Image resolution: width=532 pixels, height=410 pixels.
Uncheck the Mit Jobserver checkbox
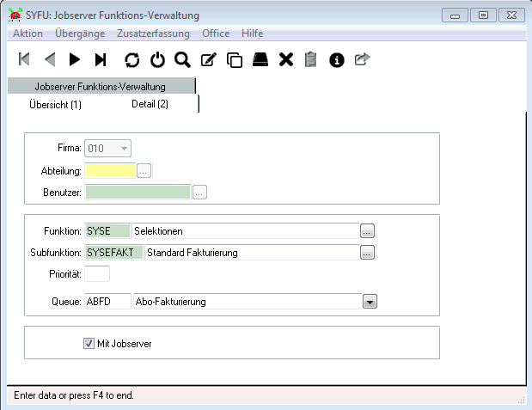(x=89, y=344)
